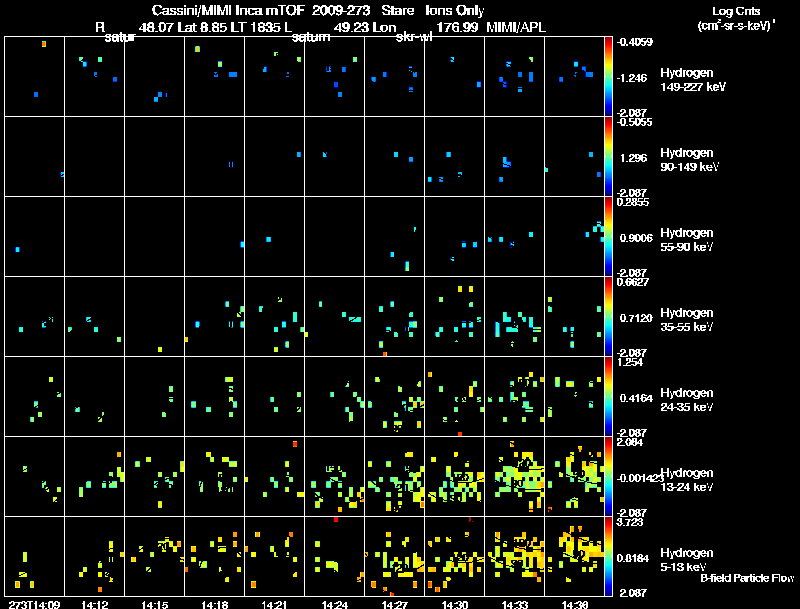Click the '273T14:09' time axis label
This screenshot has width=800, height=609.
34,604
